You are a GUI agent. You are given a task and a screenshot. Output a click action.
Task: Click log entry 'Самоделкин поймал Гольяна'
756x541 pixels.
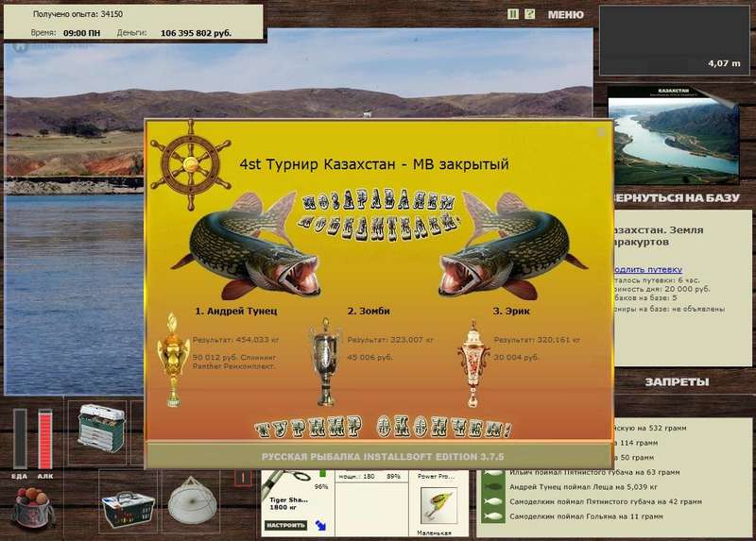(x=586, y=516)
